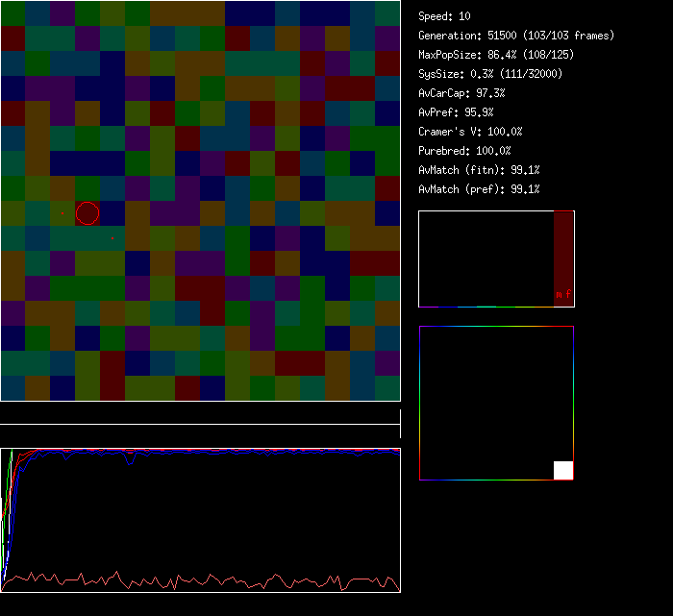Viewport: 673px width, 616px height.
Task: Click the top-left corner tile of the grid
Action: pyautogui.click(x=12, y=13)
